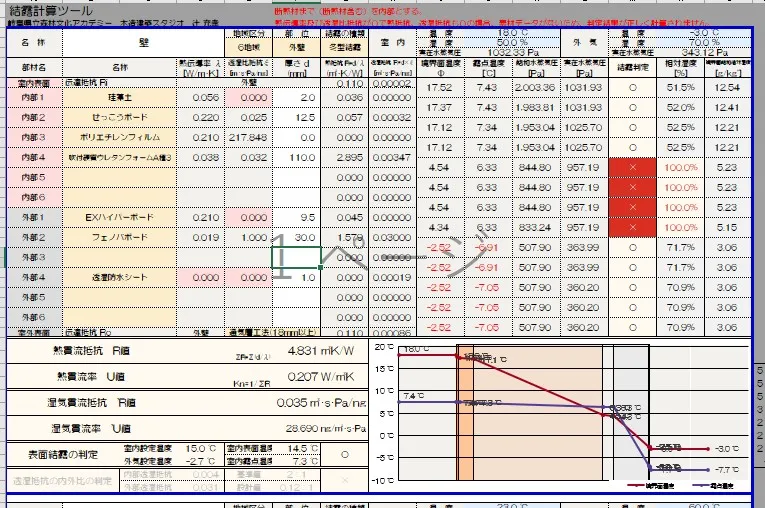This screenshot has height=508, width=765.
Task: Select the 217.848 moisture resistance value
Action: (x=247, y=137)
